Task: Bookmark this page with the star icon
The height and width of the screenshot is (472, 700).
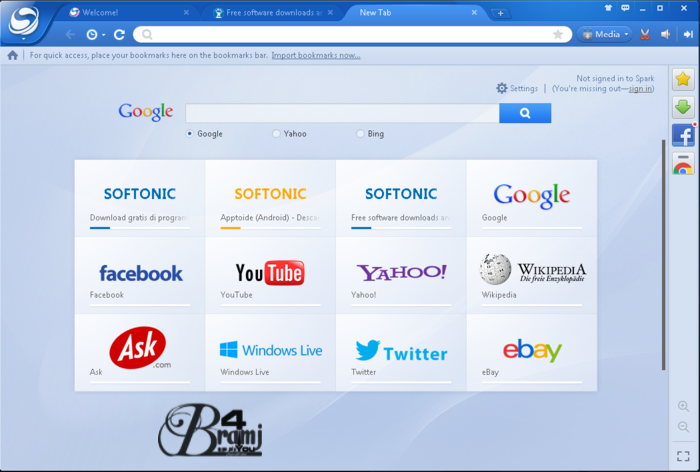Action: 558,34
